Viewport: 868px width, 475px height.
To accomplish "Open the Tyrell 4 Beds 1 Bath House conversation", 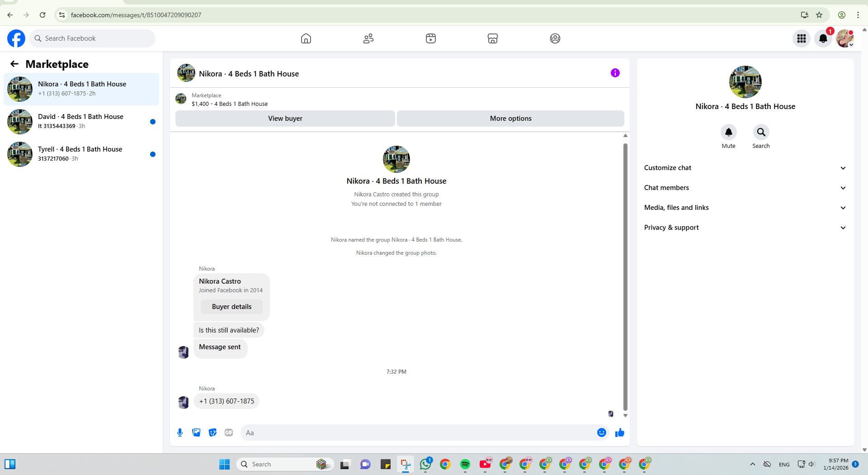I will click(81, 154).
